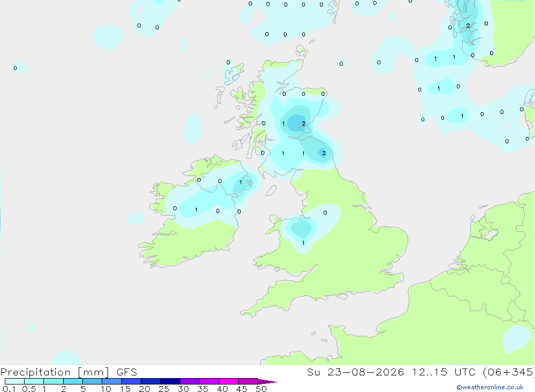535x392 pixels.
Task: Click the '1' value over Northern Ireland
Action: (x=241, y=182)
